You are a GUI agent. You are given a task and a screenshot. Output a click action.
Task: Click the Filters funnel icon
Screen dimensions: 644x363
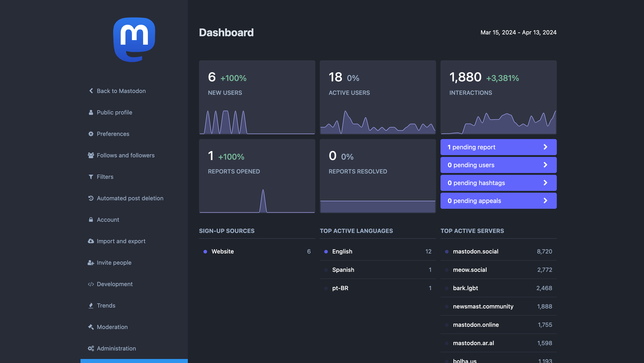(91, 177)
